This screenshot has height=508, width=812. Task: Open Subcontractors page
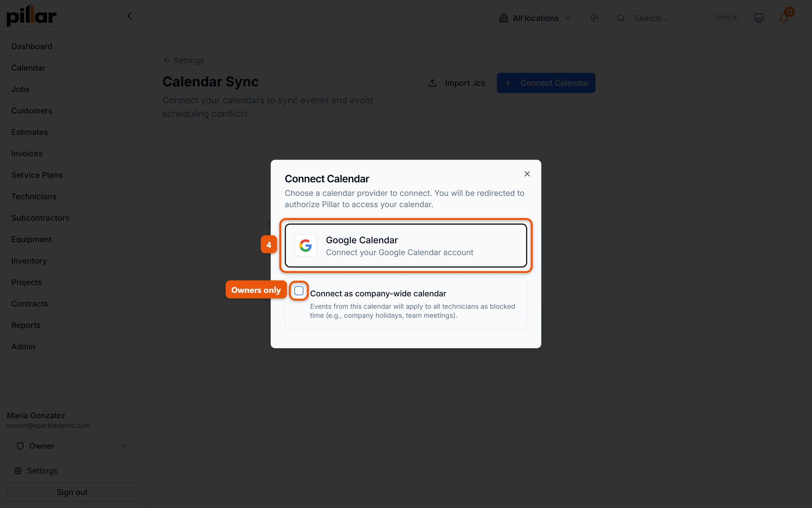40,218
